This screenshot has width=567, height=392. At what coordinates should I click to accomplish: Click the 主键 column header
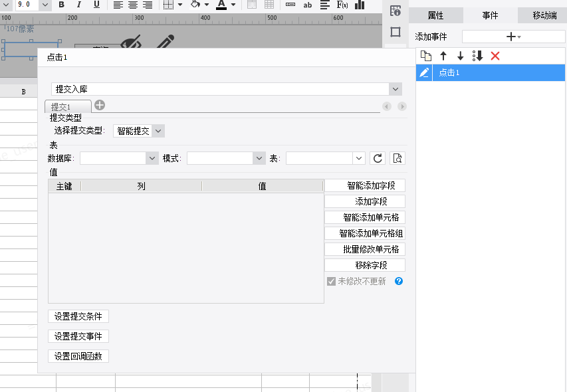click(x=64, y=187)
